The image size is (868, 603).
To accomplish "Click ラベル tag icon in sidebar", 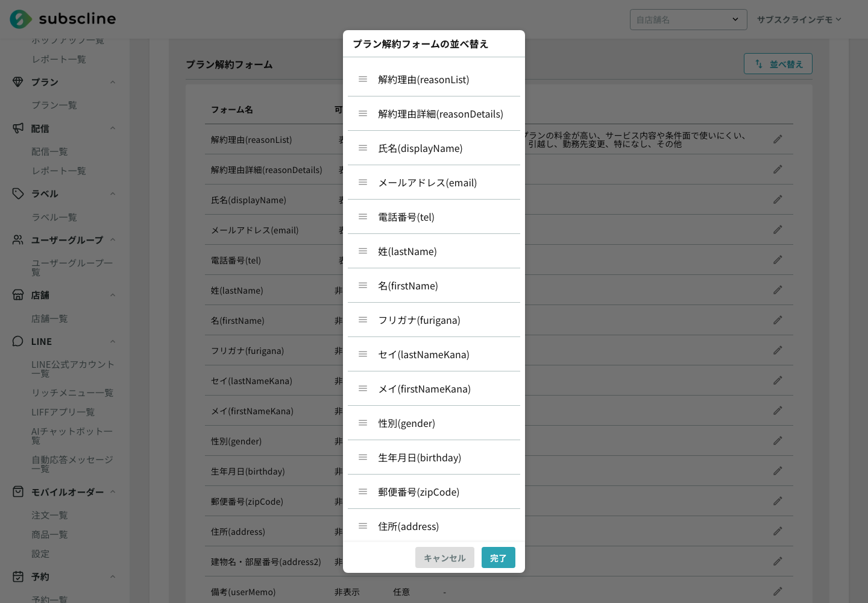I will (x=18, y=194).
